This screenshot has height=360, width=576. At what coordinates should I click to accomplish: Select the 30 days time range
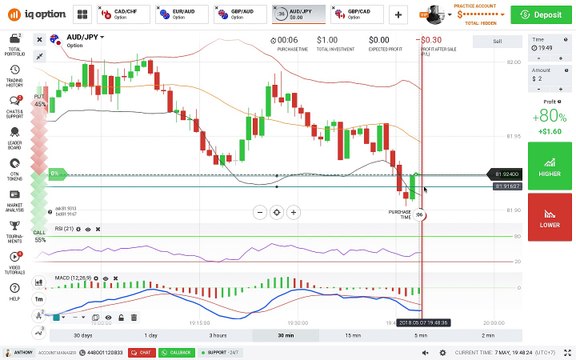(x=83, y=335)
